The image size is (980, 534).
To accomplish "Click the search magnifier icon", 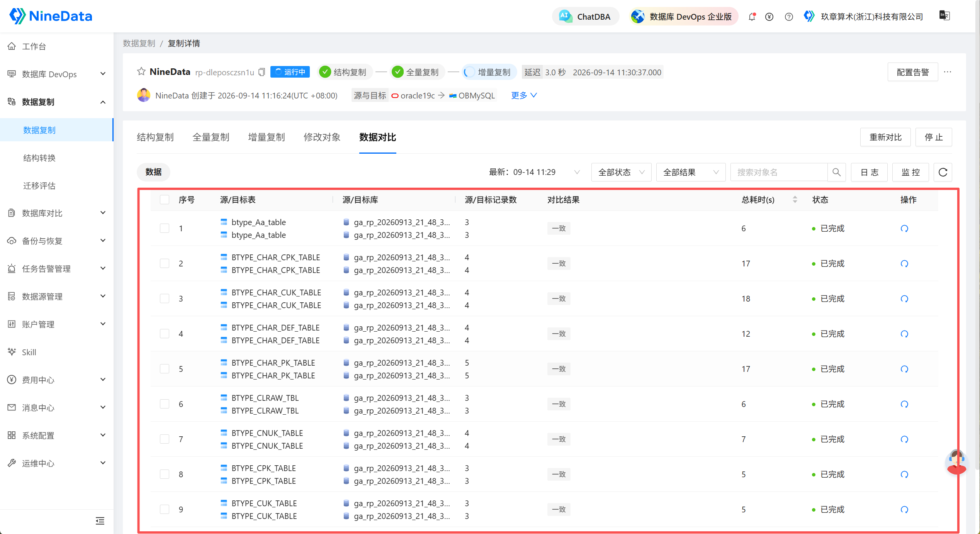I will 837,172.
